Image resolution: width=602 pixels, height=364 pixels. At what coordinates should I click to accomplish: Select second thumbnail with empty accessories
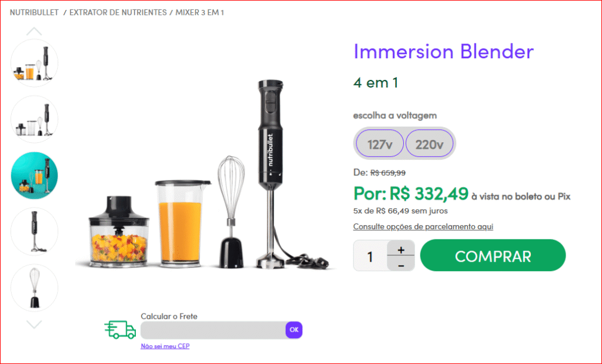tap(34, 119)
